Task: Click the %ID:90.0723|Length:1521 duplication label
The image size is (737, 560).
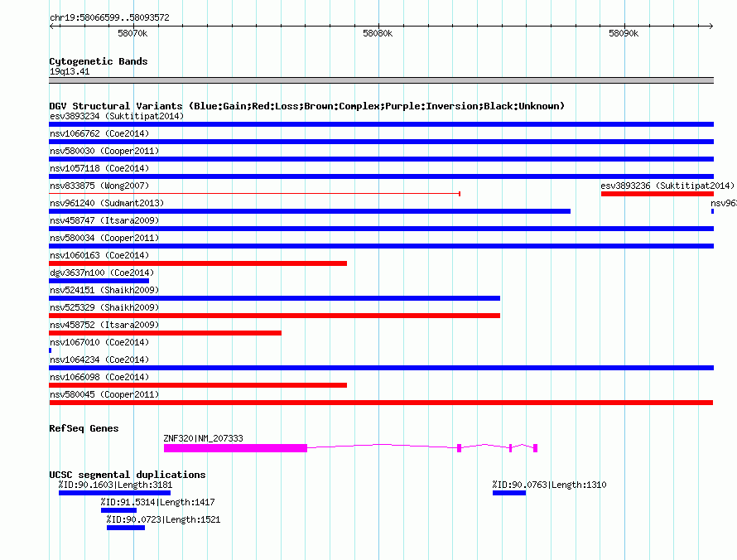Action: point(163,519)
